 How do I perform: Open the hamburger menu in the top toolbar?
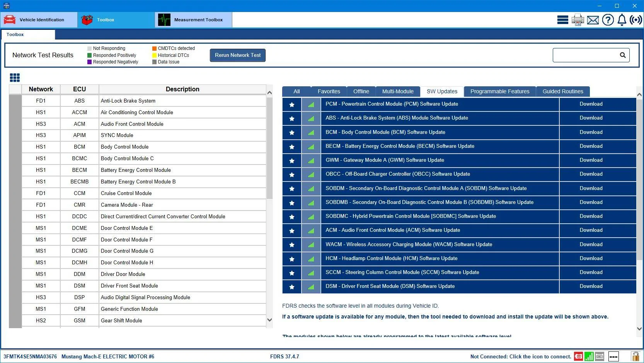coord(562,20)
